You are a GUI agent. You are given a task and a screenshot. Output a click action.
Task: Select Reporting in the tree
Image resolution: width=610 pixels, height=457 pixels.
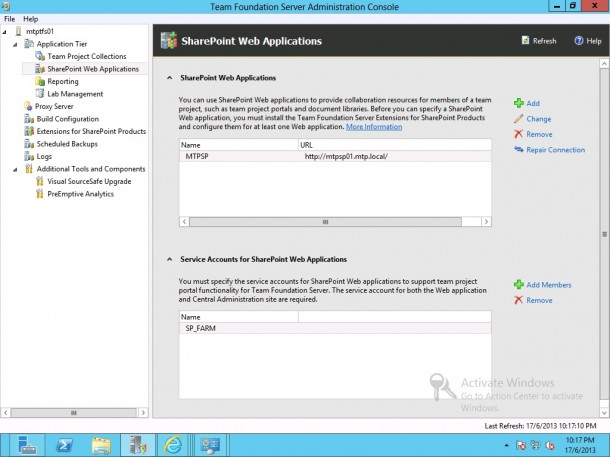[63, 81]
